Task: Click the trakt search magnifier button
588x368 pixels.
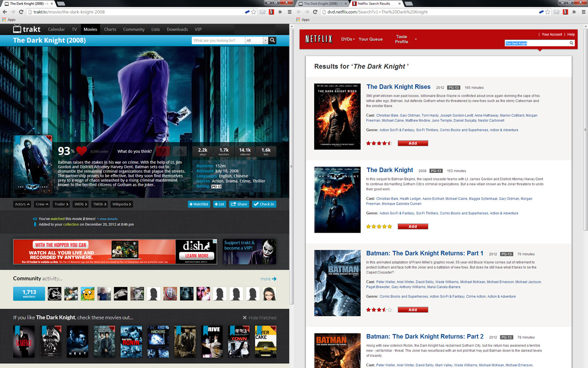Action: (272, 40)
